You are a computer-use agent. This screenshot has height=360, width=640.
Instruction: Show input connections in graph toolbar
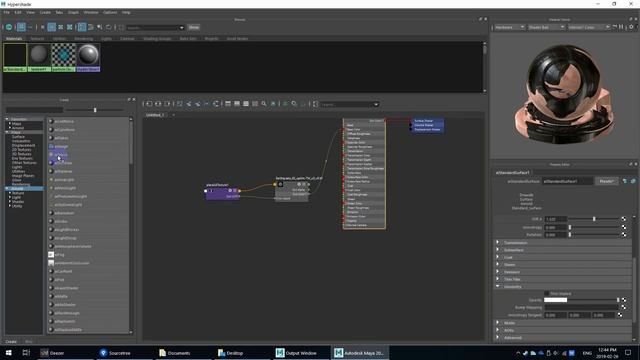(x=149, y=104)
